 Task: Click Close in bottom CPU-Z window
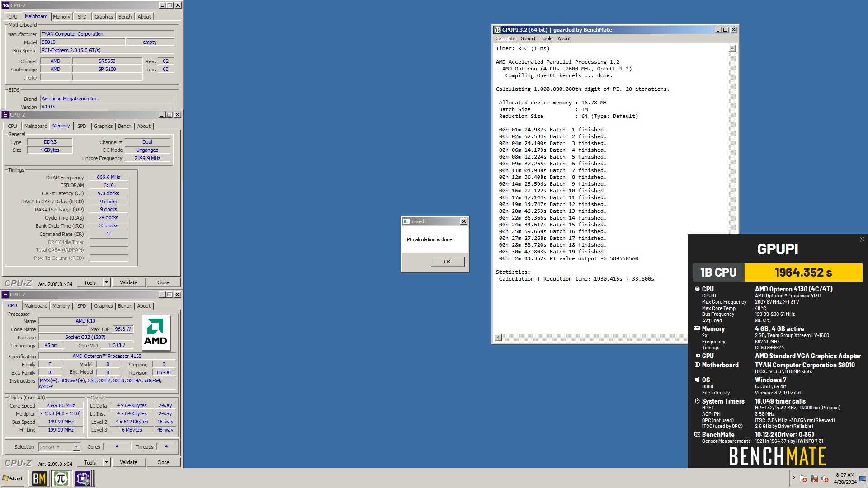pos(163,462)
